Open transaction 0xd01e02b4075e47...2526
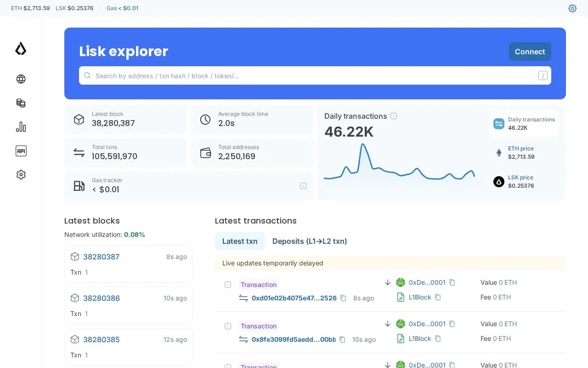Screen dimensions: 588x368 [x=294, y=298]
